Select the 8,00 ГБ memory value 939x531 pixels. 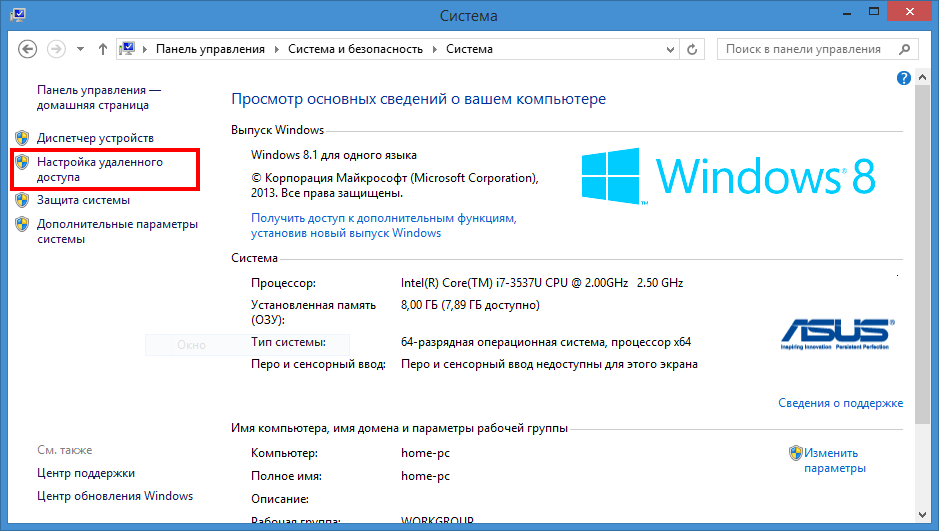[x=470, y=305]
